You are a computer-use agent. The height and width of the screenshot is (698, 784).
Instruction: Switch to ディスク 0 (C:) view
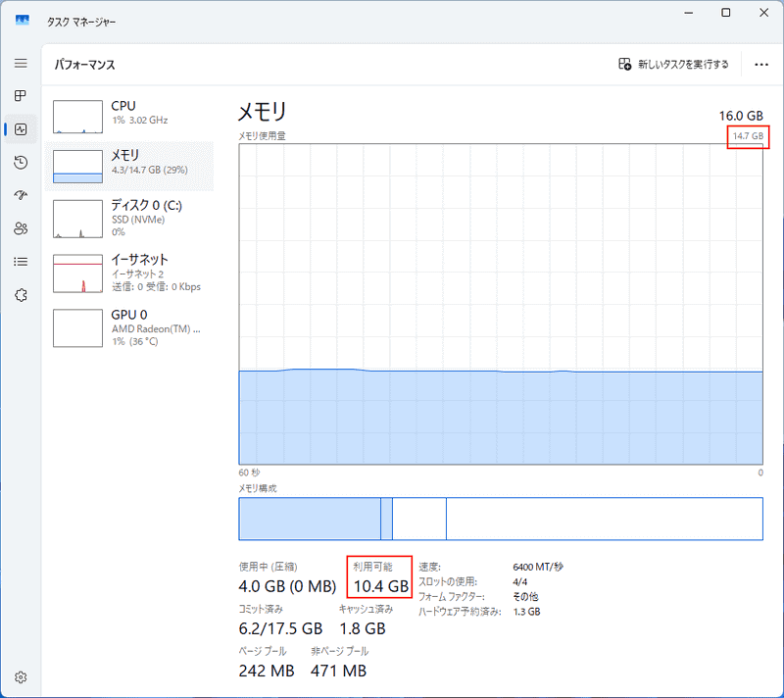tap(127, 218)
